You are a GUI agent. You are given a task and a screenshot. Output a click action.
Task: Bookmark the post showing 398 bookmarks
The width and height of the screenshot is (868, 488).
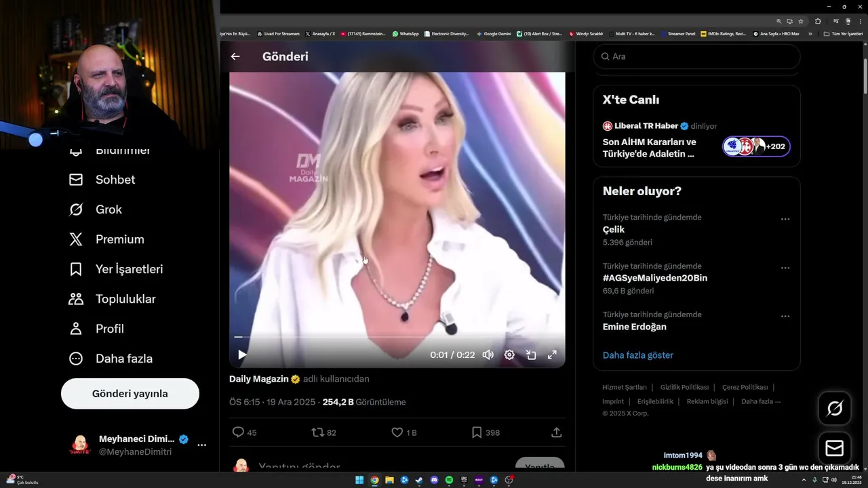[486, 432]
